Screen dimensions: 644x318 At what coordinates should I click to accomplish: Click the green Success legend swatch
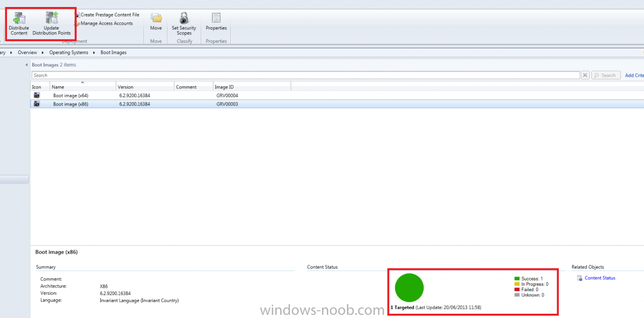click(517, 279)
